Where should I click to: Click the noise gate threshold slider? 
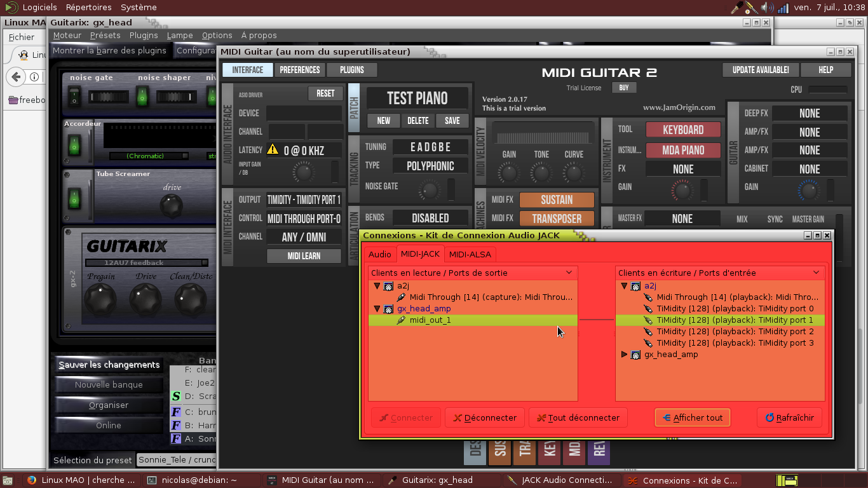(x=108, y=97)
